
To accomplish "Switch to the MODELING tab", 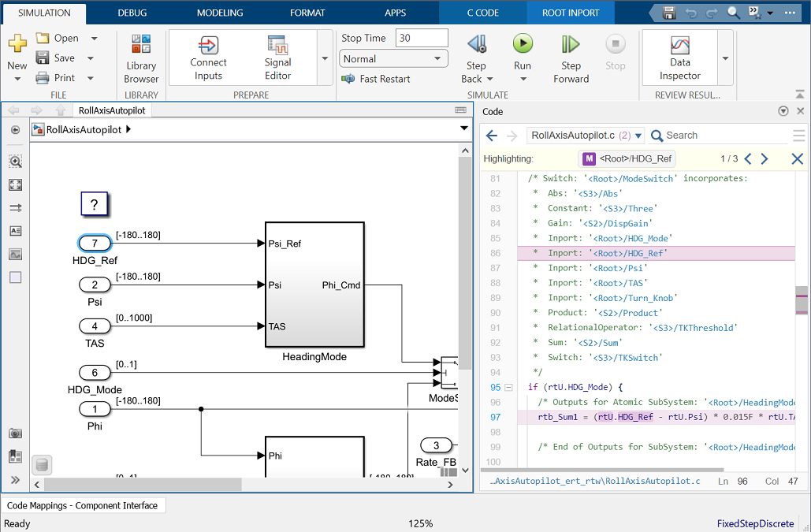I will coord(220,13).
